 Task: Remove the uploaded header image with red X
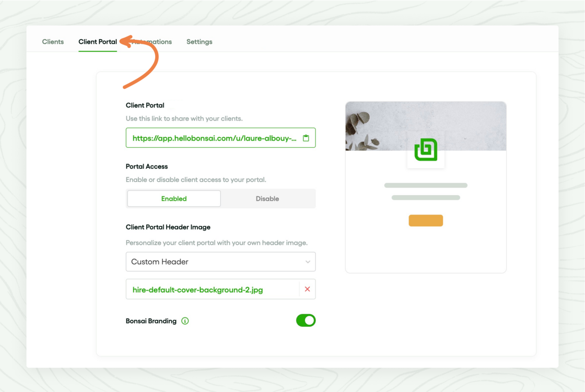tap(307, 289)
